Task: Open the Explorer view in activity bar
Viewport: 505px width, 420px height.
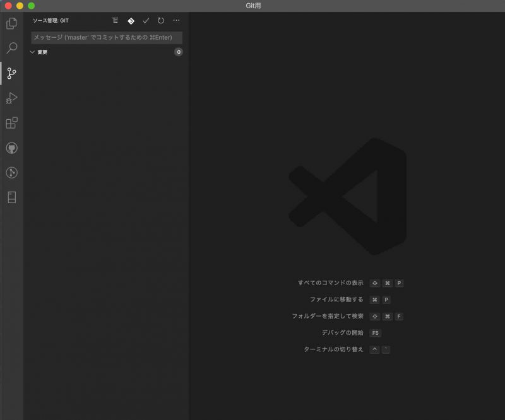Action: [x=11, y=23]
